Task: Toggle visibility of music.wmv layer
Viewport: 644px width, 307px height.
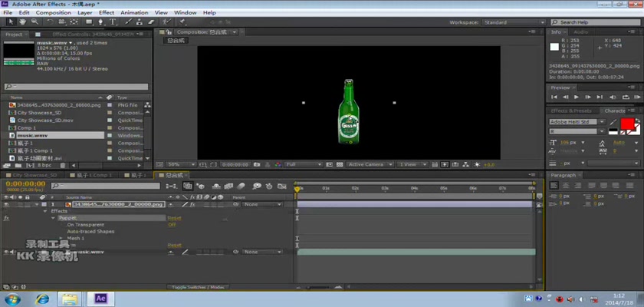Action: 6,252
